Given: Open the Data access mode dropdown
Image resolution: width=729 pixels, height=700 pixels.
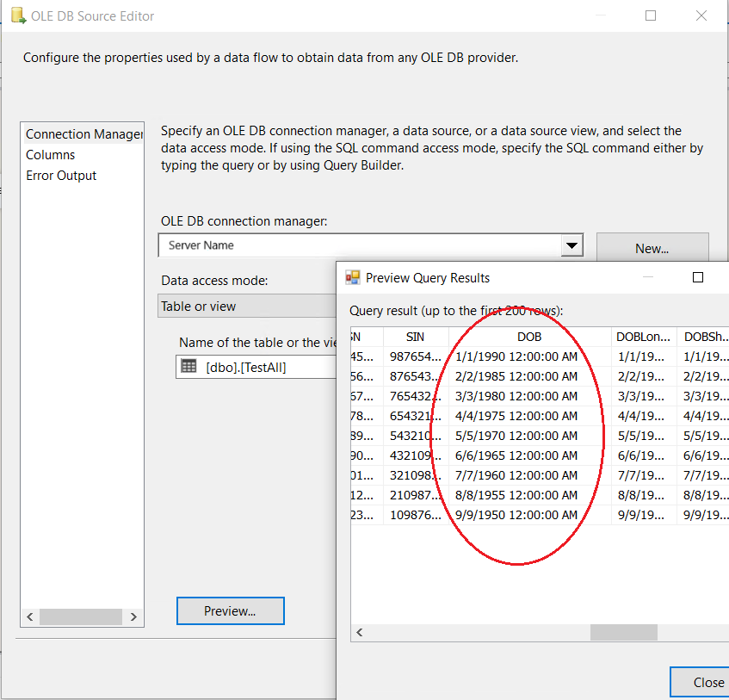Looking at the screenshot, I should click(x=248, y=307).
